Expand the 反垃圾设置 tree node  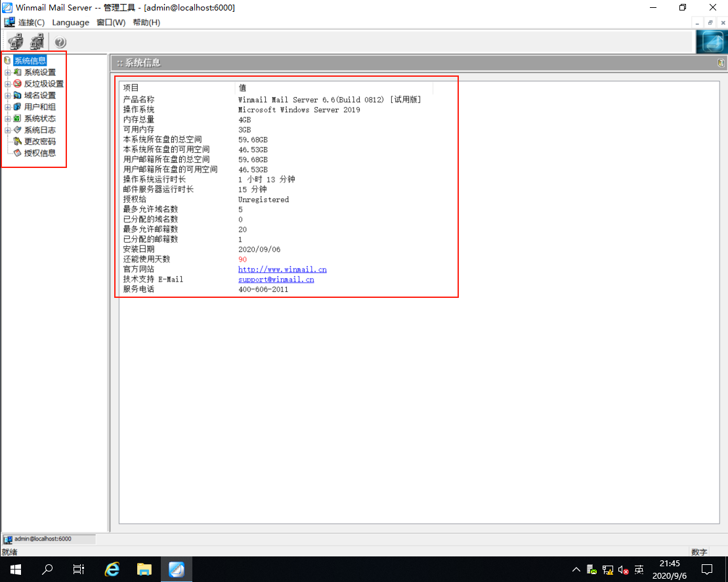pos(7,84)
